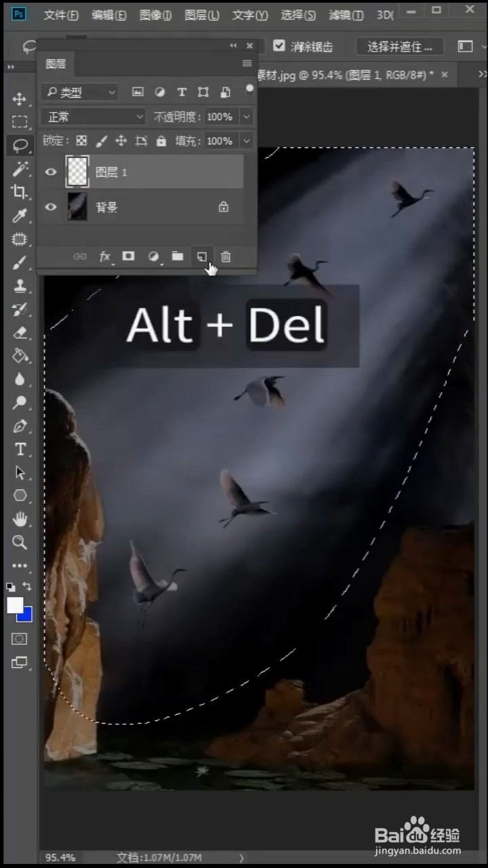Change the screen mode
Image resolution: width=488 pixels, height=868 pixels.
pyautogui.click(x=20, y=663)
